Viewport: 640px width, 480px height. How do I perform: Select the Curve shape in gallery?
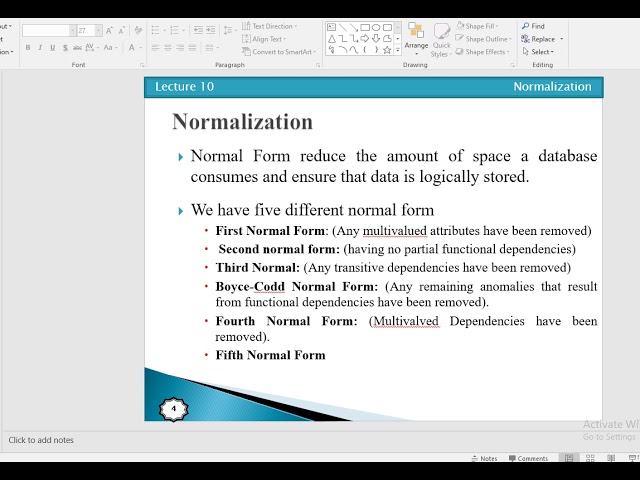(x=354, y=50)
